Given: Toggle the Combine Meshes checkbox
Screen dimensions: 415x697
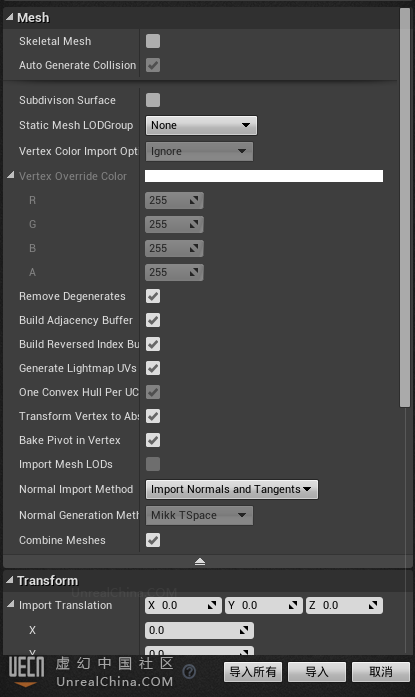Looking at the screenshot, I should [x=153, y=541].
